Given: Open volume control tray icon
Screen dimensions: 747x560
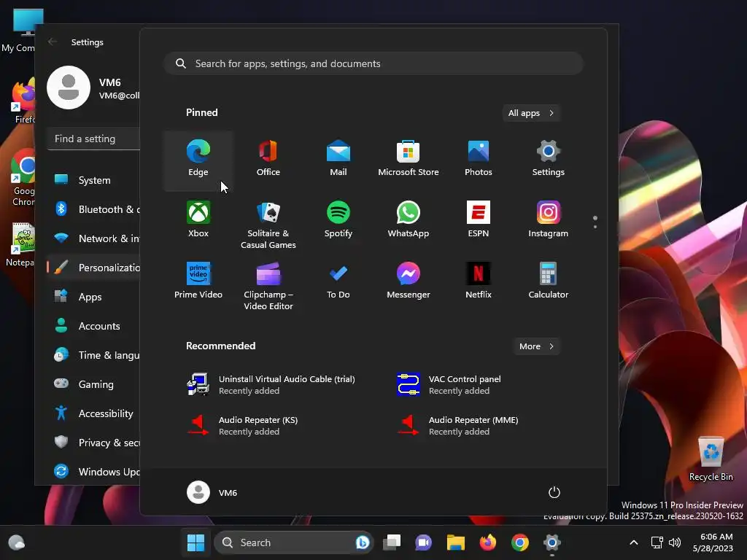Looking at the screenshot, I should pos(675,542).
